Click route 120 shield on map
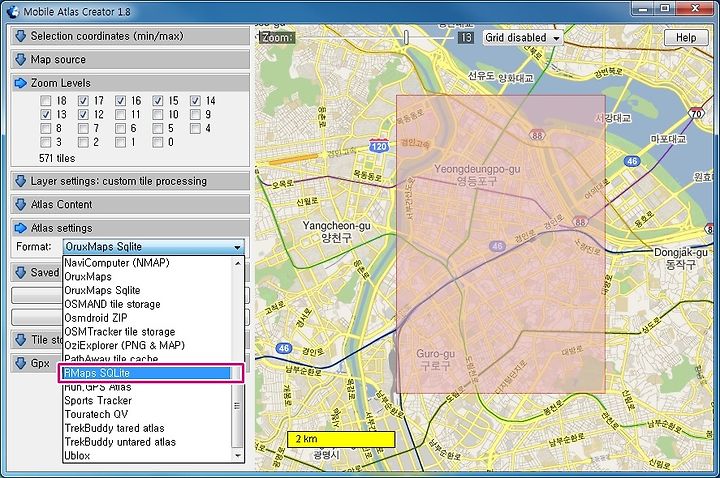The height and width of the screenshot is (478, 720). (x=379, y=145)
